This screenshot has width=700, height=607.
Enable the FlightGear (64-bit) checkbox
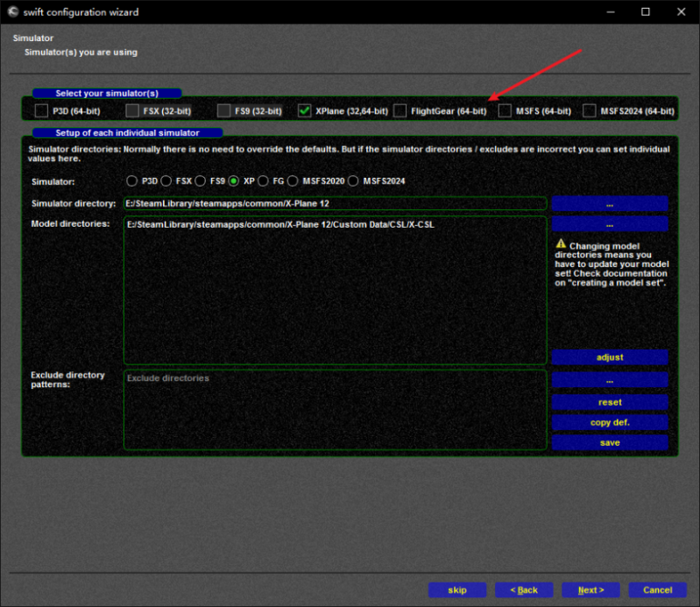pyautogui.click(x=400, y=111)
